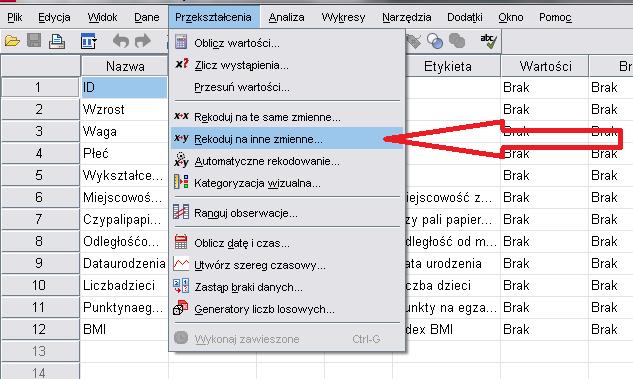Click the dice icon beside Generatory liczb losowych
This screenshot has height=379, width=633.
coord(180,308)
